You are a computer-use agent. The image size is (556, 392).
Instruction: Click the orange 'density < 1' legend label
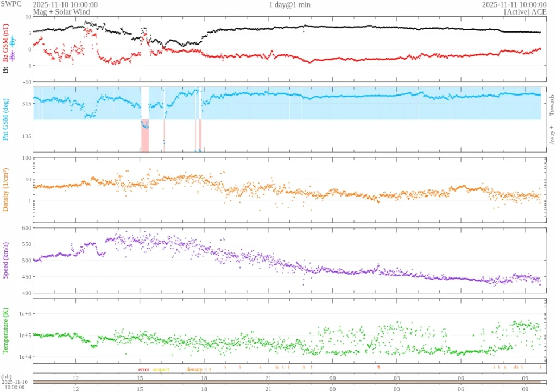click(x=199, y=370)
